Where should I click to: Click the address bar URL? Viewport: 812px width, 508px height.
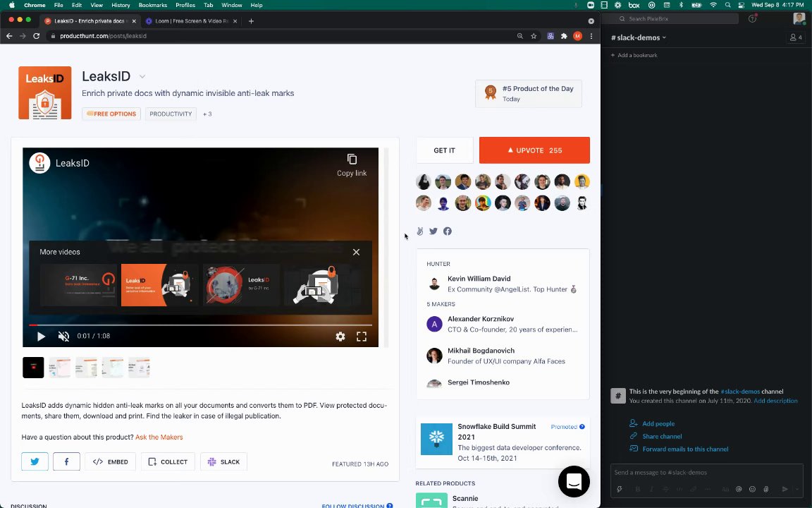103,36
